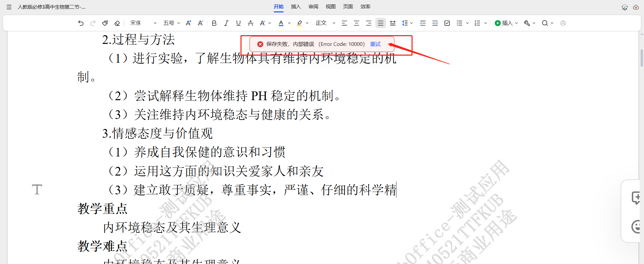Decrease paragraph indent
Image resolution: width=644 pixels, height=264 pixels.
pyautogui.click(x=423, y=23)
